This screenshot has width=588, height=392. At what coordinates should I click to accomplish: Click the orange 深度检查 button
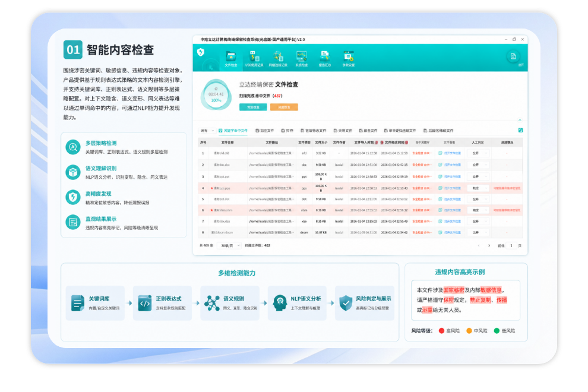click(284, 108)
